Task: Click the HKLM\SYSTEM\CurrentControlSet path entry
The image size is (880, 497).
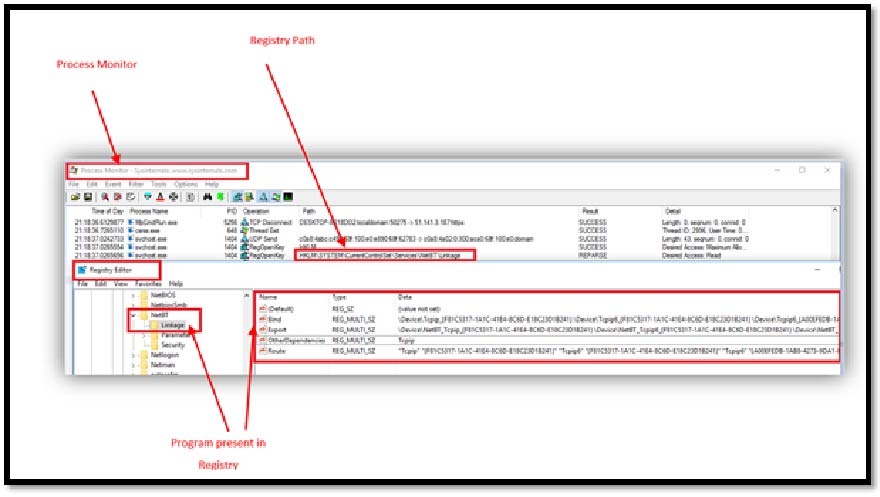Action: 380,255
